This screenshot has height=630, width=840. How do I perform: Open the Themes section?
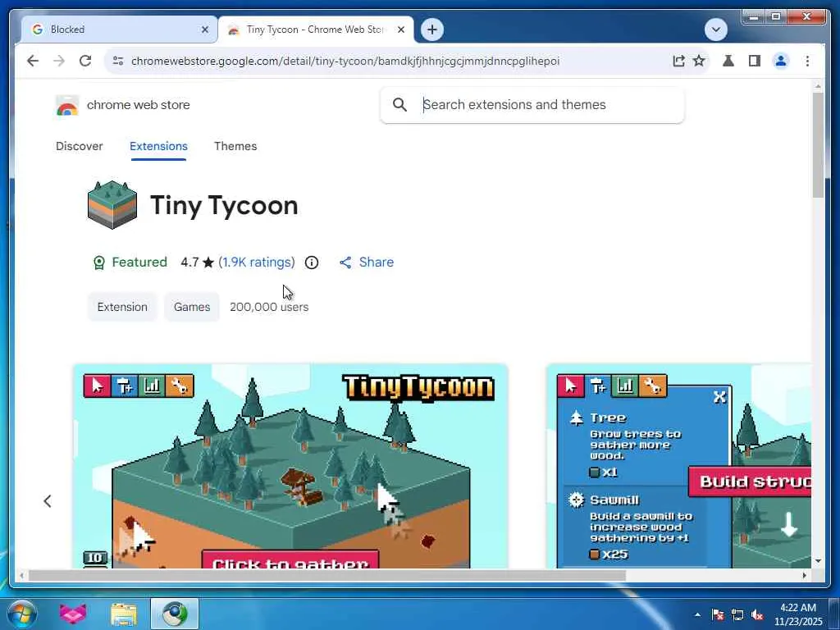click(x=235, y=146)
